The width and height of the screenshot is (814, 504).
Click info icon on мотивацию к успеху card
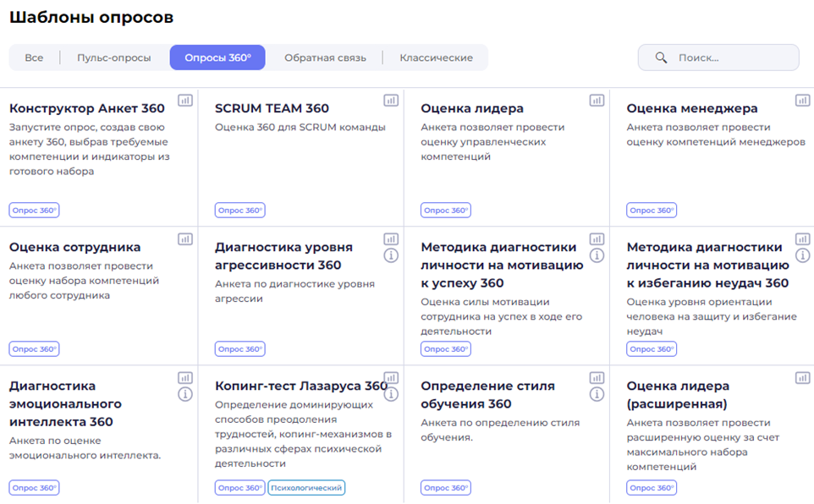coord(597,255)
